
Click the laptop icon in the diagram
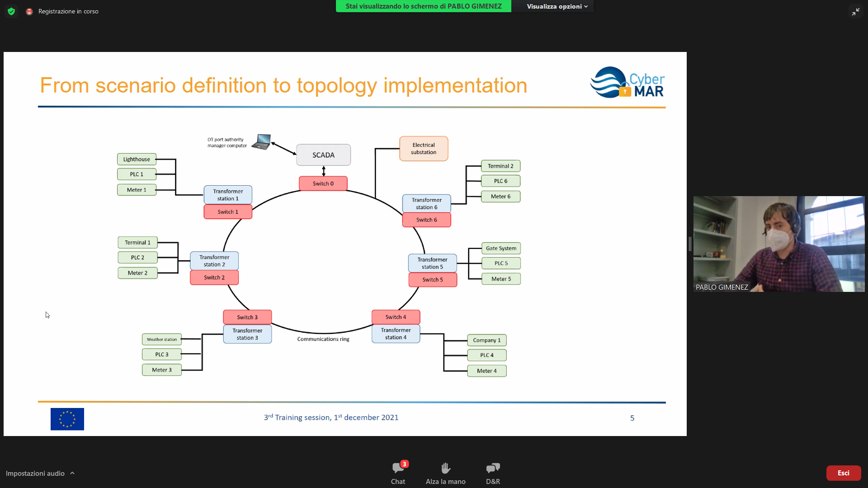tap(262, 142)
